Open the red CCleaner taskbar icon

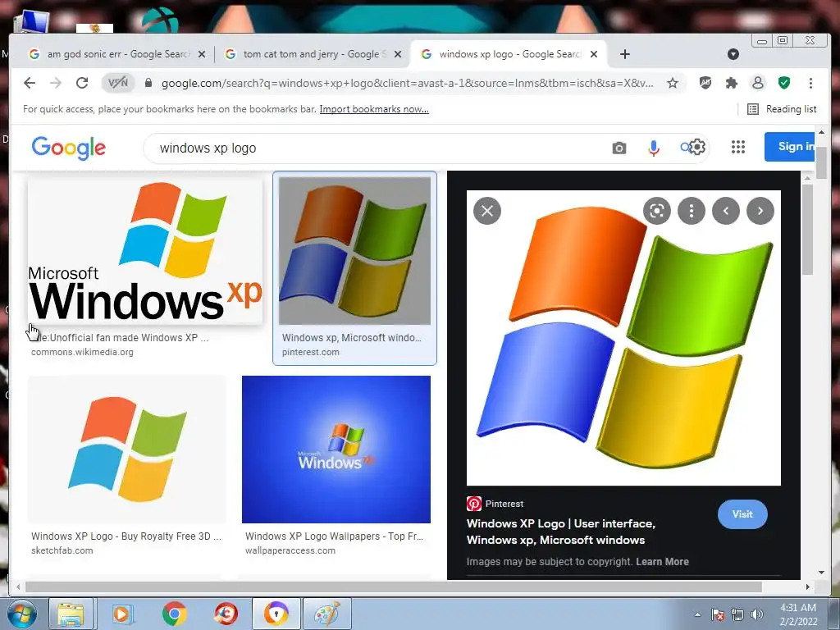[x=226, y=614]
